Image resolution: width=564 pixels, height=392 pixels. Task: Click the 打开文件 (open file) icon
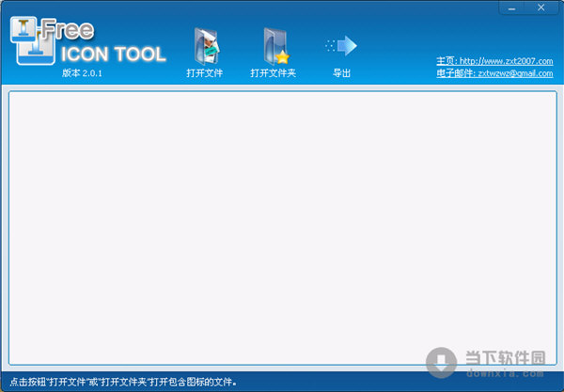[206, 46]
